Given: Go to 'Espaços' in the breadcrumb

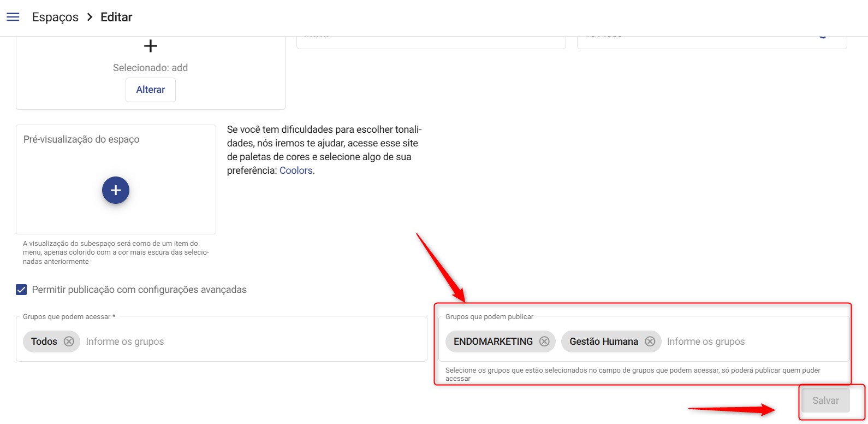Looking at the screenshot, I should coord(55,17).
